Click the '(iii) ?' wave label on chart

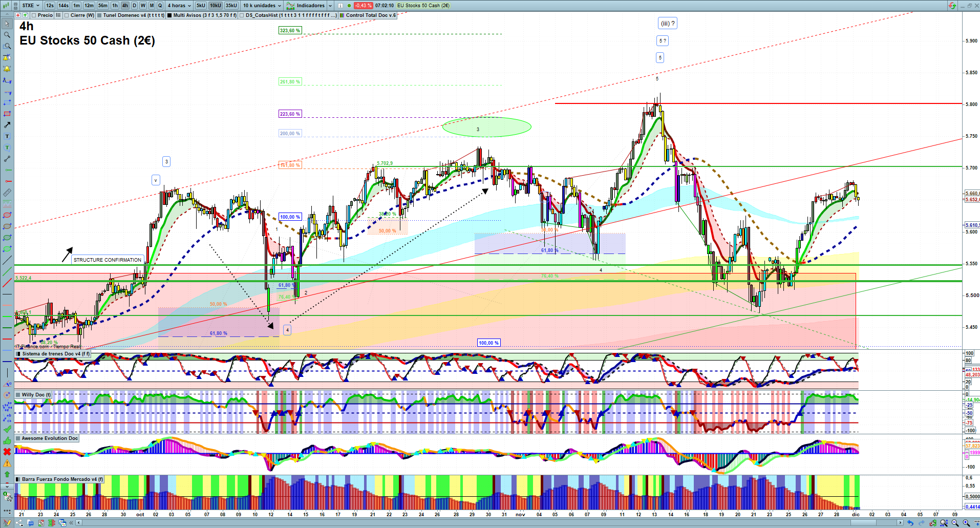pos(668,23)
